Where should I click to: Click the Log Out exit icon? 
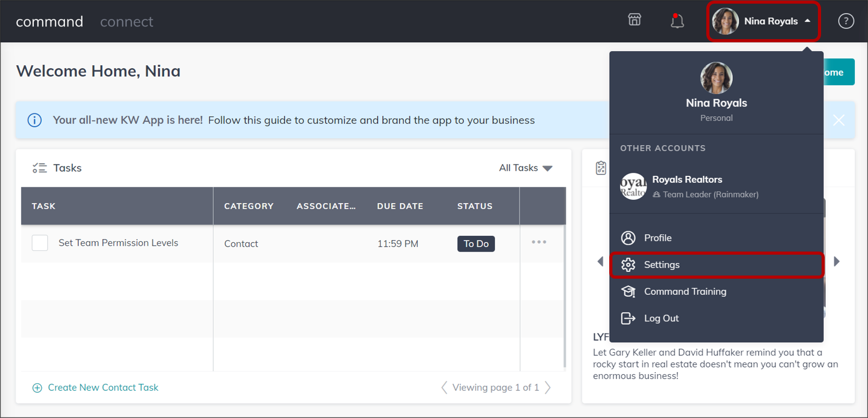(628, 318)
